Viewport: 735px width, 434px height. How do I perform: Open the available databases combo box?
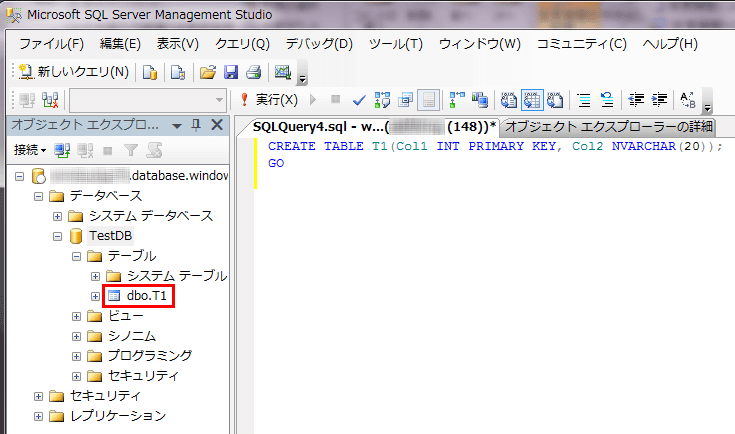(148, 100)
